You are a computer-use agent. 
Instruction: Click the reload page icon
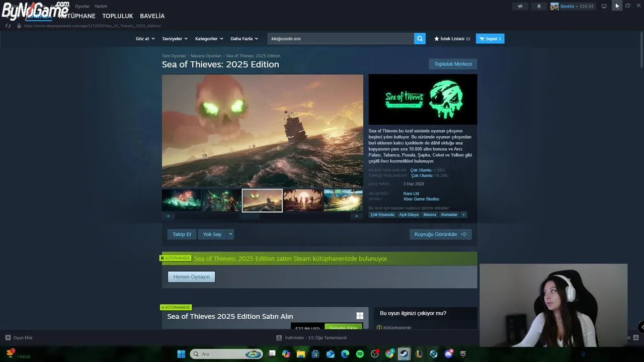[x=8, y=26]
